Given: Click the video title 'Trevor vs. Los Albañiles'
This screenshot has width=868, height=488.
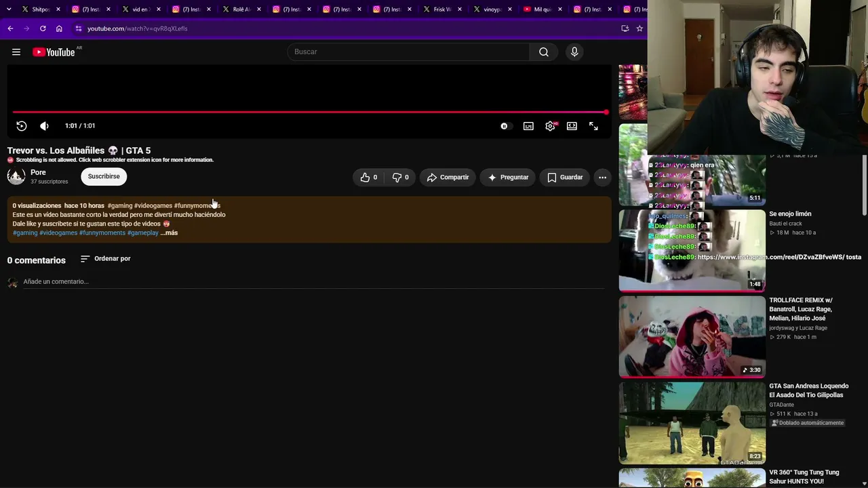Looking at the screenshot, I should pyautogui.click(x=79, y=150).
